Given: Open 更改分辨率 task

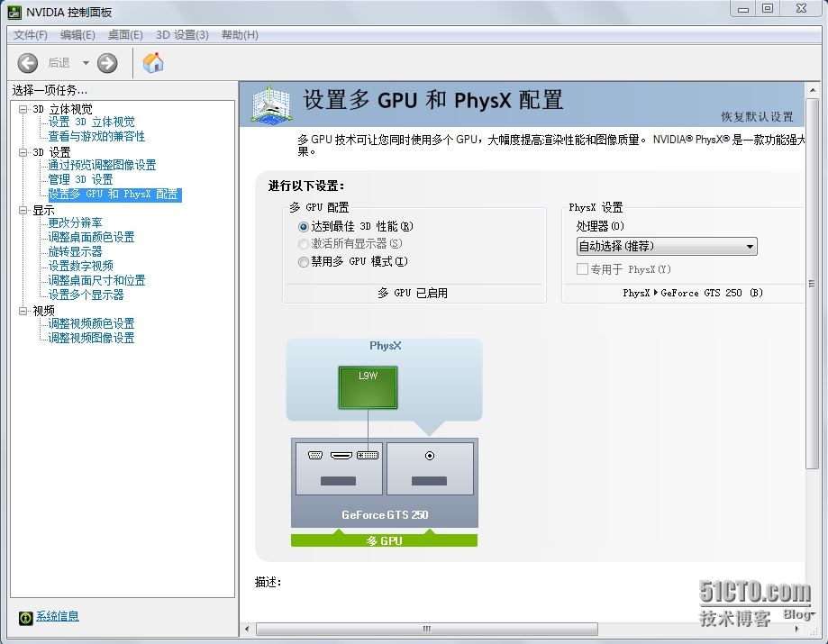Looking at the screenshot, I should point(75,222).
